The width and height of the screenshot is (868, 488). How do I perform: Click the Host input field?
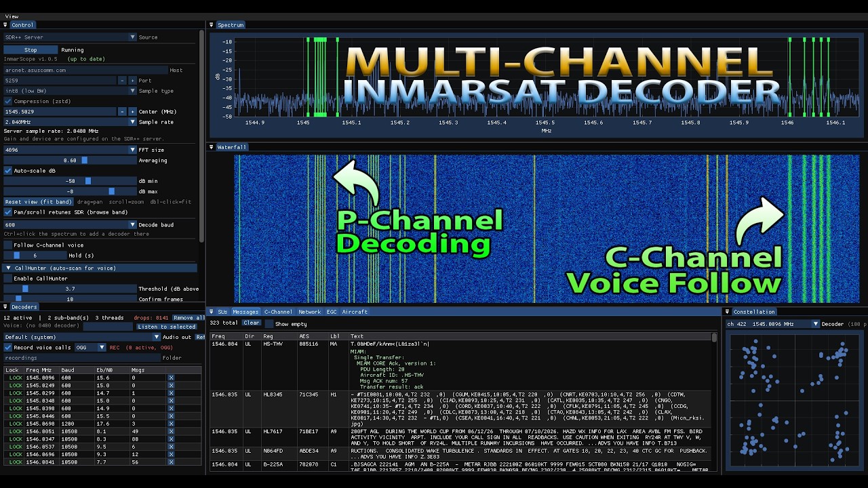pyautogui.click(x=85, y=70)
